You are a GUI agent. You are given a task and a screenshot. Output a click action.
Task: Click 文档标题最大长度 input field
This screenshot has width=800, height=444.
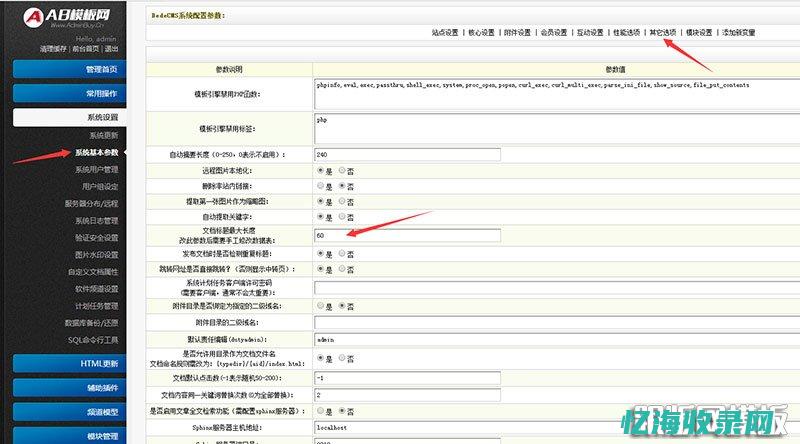pos(406,236)
